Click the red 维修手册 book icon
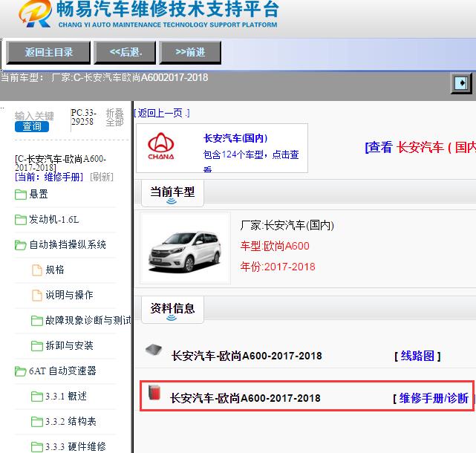This screenshot has height=453, width=476. coord(154,393)
